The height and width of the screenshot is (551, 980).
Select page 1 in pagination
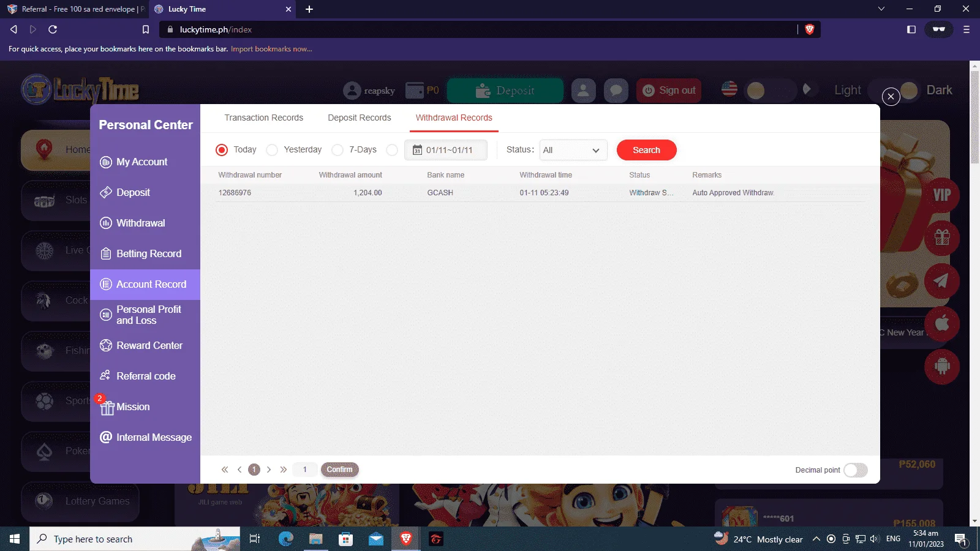pyautogui.click(x=254, y=470)
